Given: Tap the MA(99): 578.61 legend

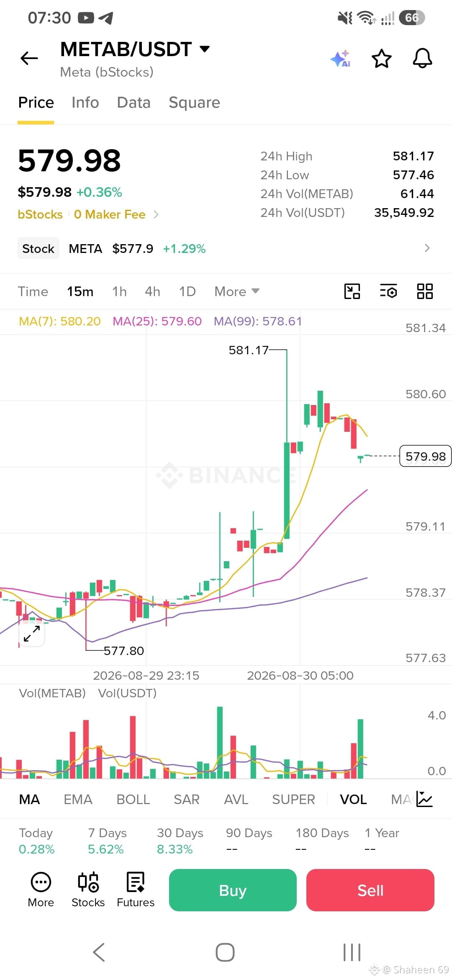Looking at the screenshot, I should tap(258, 321).
